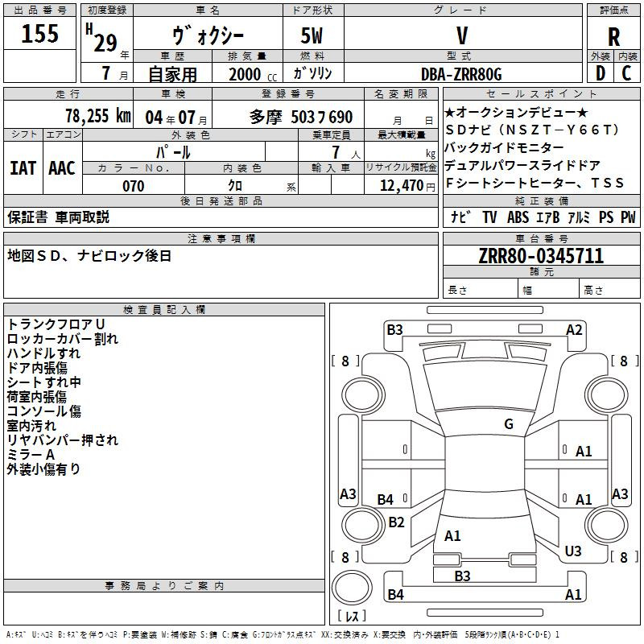
Task: Select the mileage 78,255 km
Action: click(x=98, y=116)
